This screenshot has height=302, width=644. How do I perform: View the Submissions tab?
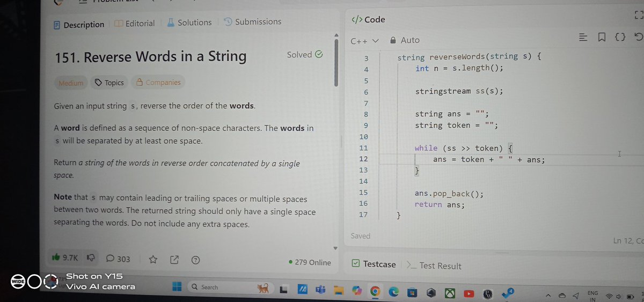pyautogui.click(x=252, y=21)
